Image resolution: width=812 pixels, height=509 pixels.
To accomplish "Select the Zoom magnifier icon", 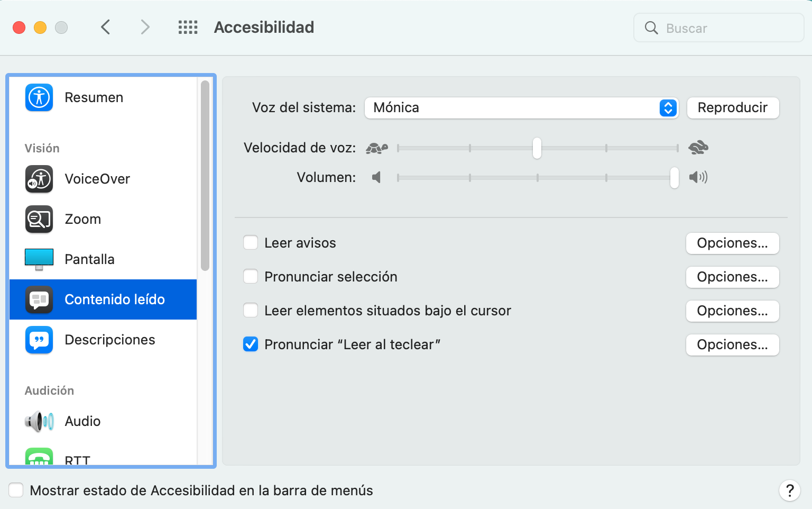I will 39,219.
